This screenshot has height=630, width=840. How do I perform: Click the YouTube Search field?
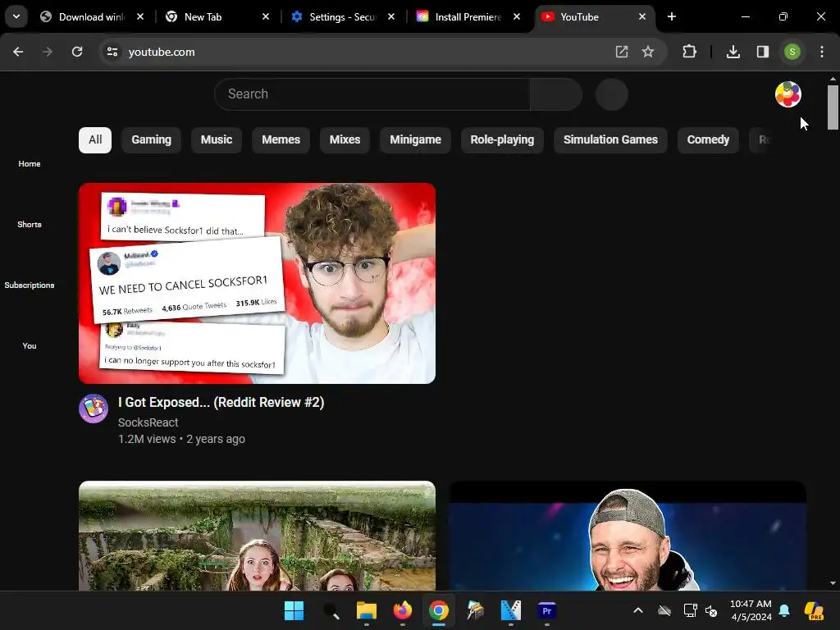(x=372, y=94)
